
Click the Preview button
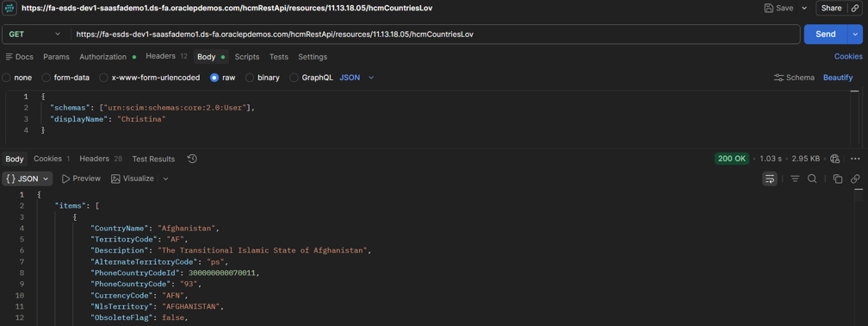pyautogui.click(x=81, y=179)
